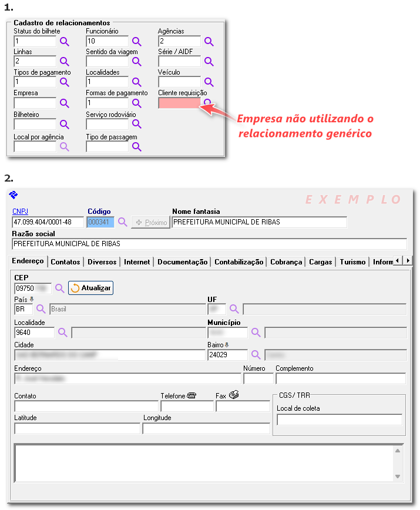Click the Número field

(258, 378)
